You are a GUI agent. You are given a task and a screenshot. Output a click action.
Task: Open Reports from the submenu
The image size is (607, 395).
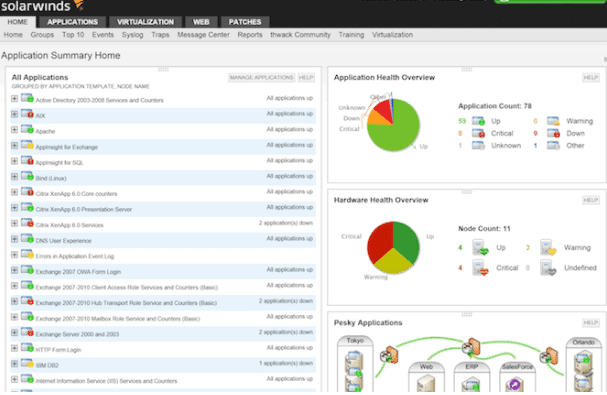(x=250, y=35)
